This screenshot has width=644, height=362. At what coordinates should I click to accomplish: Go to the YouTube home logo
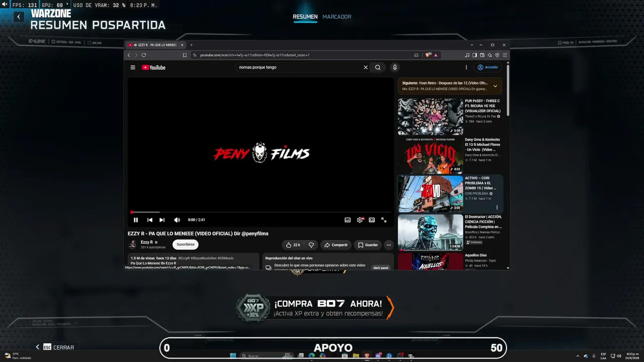[x=153, y=67]
